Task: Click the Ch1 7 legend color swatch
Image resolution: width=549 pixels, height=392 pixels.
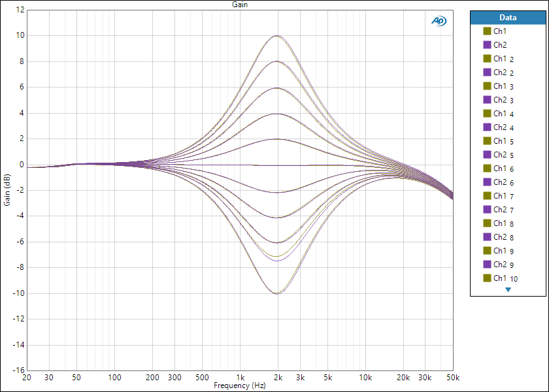Action: point(487,195)
